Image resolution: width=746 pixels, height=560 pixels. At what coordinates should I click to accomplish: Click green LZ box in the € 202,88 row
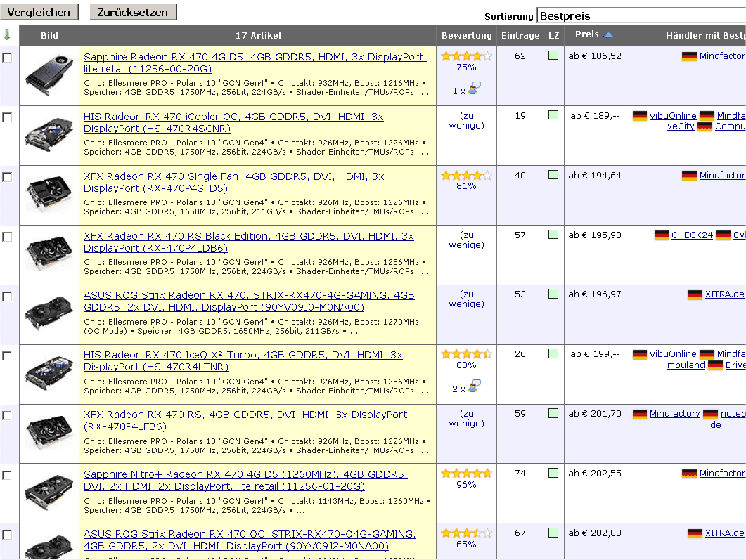click(x=553, y=533)
